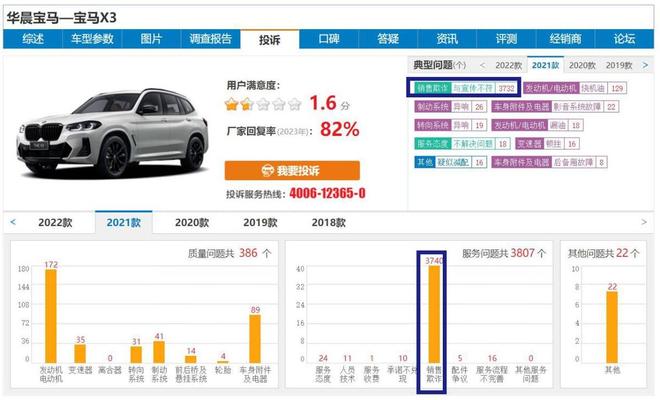
Task: Click the 华晨宝马—宝马X3 page title
Action: click(x=61, y=18)
